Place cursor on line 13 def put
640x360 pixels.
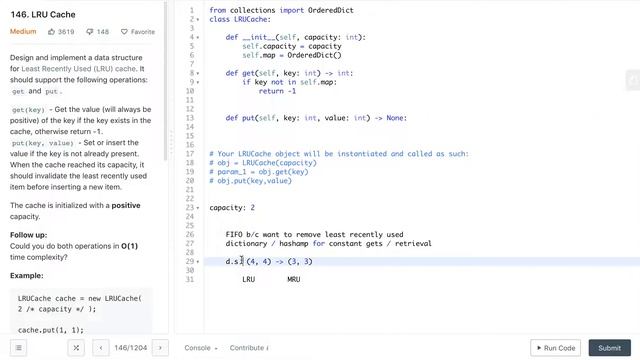[x=316, y=118]
